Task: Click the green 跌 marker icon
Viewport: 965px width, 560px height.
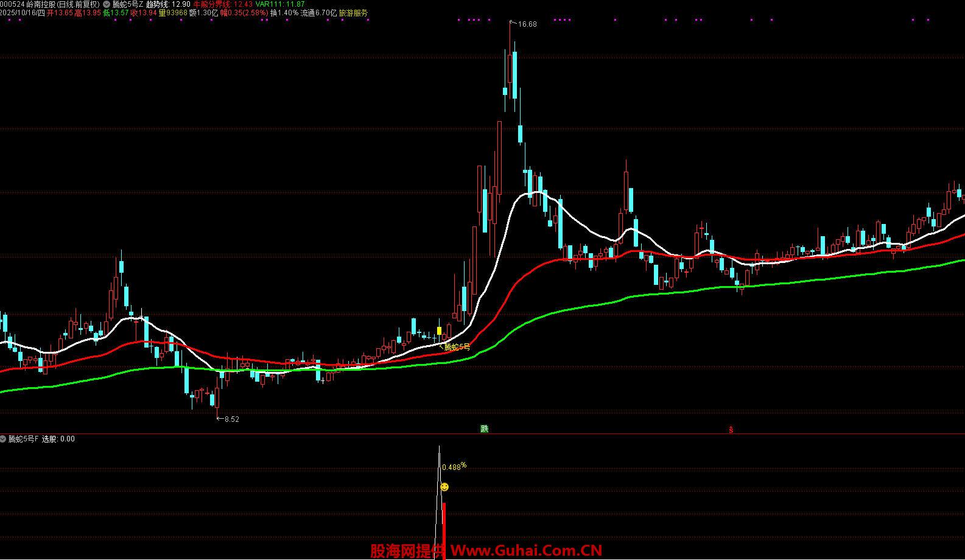Action: (485, 429)
